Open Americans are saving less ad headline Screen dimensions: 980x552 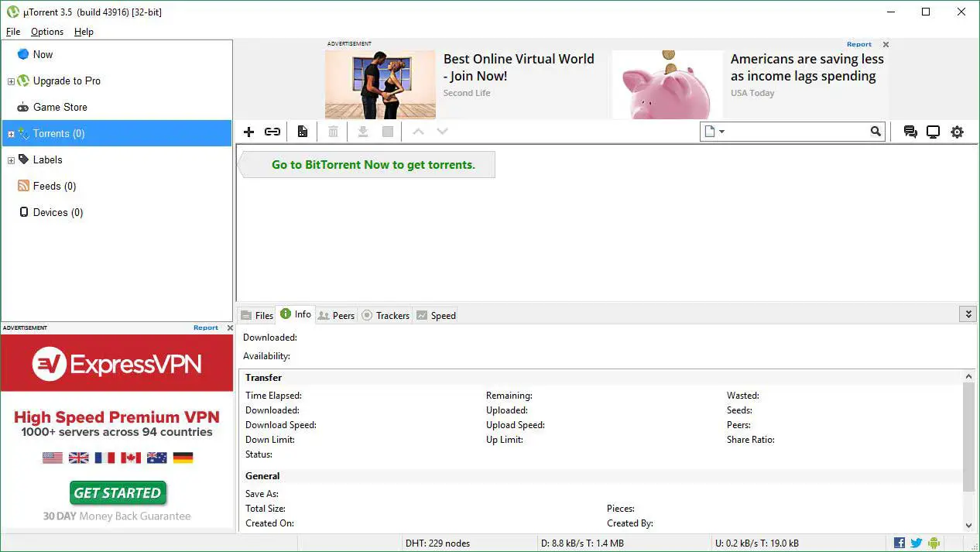pyautogui.click(x=807, y=67)
